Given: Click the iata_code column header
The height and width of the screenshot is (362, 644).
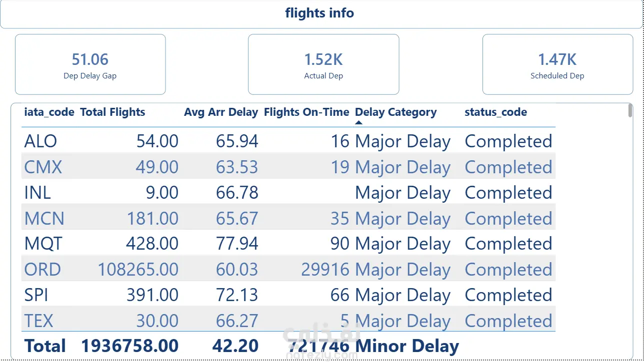Looking at the screenshot, I should [x=49, y=112].
